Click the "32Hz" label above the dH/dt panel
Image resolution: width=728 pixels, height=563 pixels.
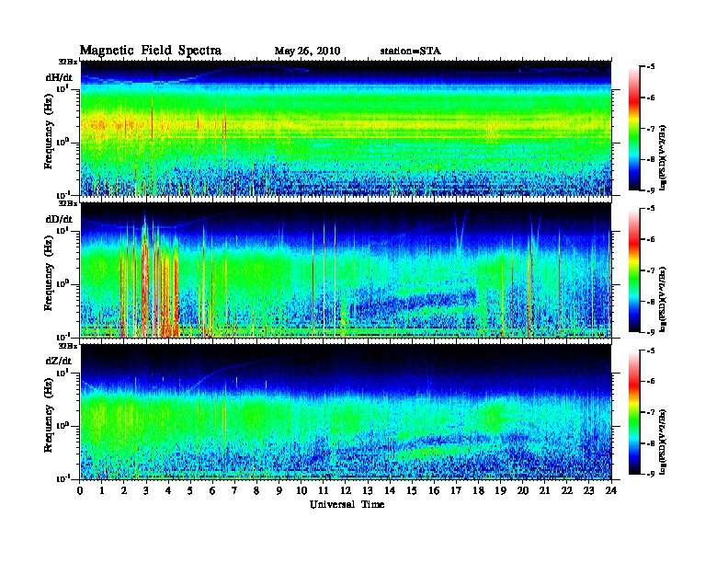[68, 62]
